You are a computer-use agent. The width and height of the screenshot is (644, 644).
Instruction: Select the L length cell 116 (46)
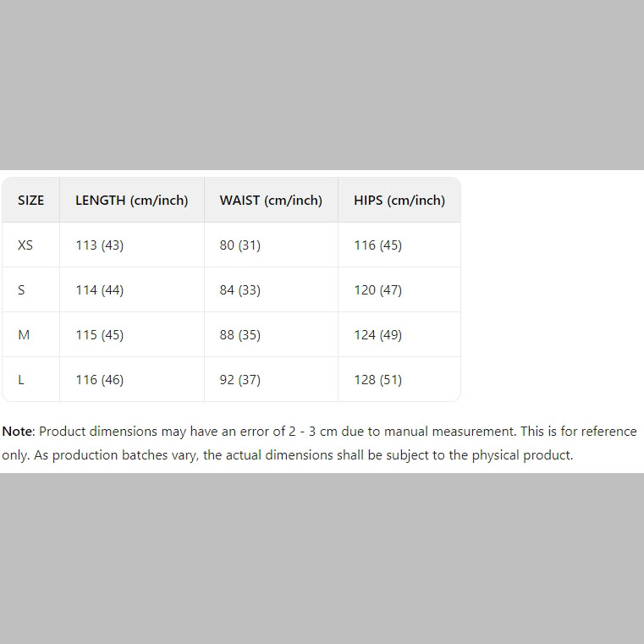pos(99,380)
